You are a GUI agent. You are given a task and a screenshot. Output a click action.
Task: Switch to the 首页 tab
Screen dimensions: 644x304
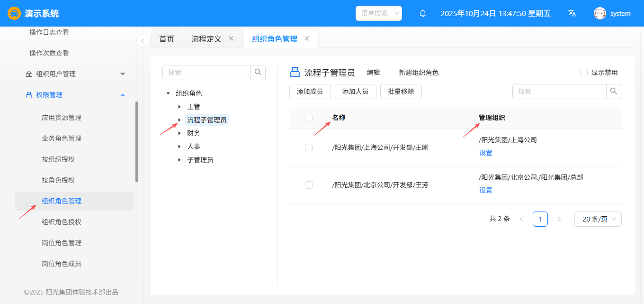click(167, 39)
